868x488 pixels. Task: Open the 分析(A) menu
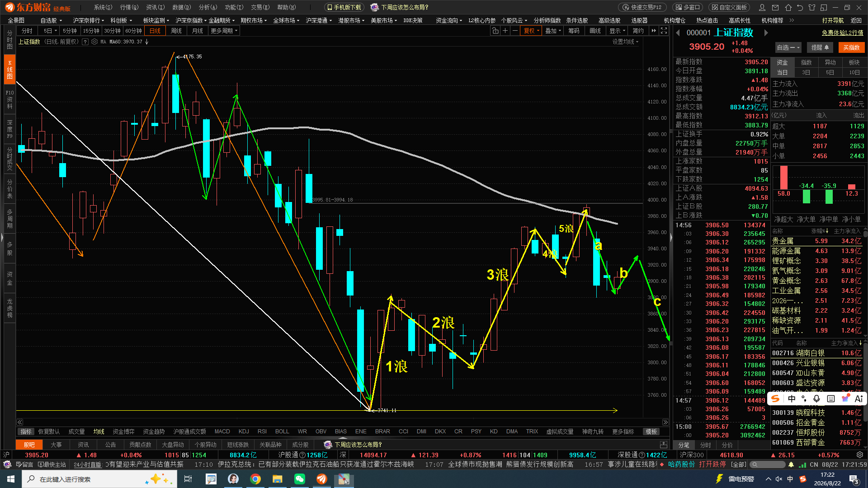(x=208, y=7)
